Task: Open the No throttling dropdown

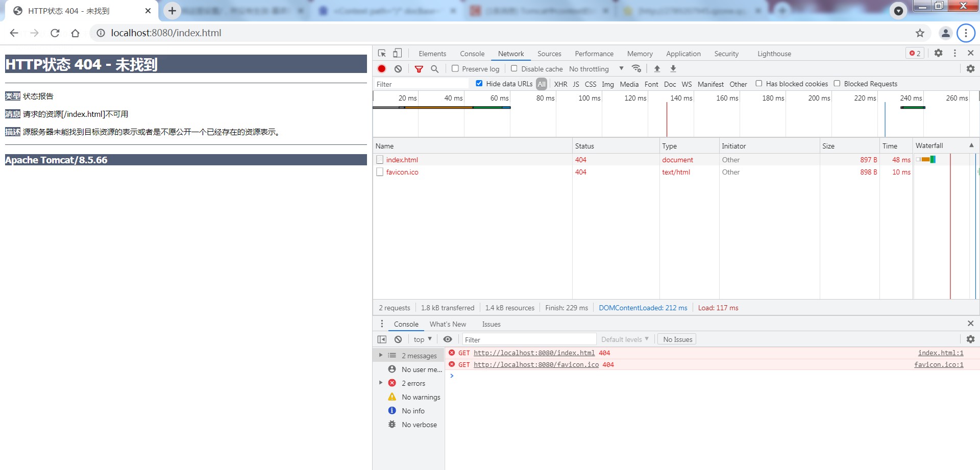Action: tap(596, 69)
